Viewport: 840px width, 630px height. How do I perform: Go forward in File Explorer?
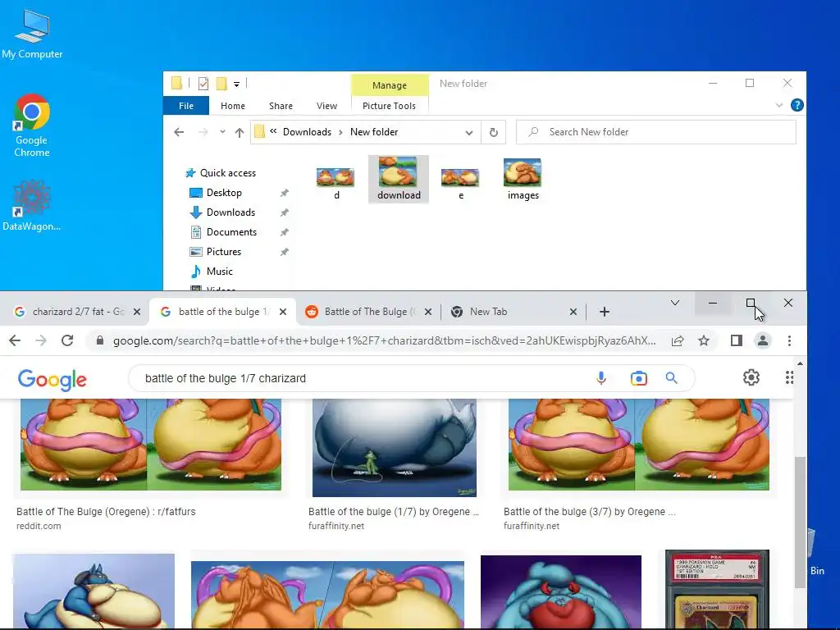click(203, 132)
